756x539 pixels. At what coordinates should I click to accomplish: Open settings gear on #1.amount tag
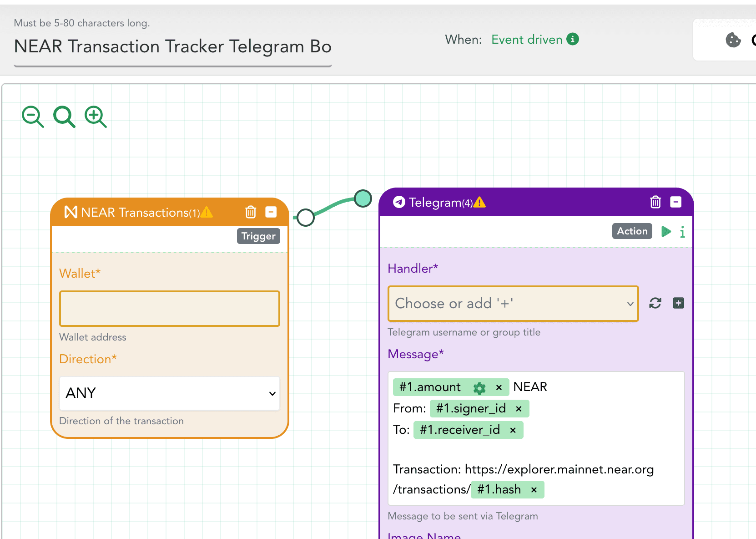(479, 388)
